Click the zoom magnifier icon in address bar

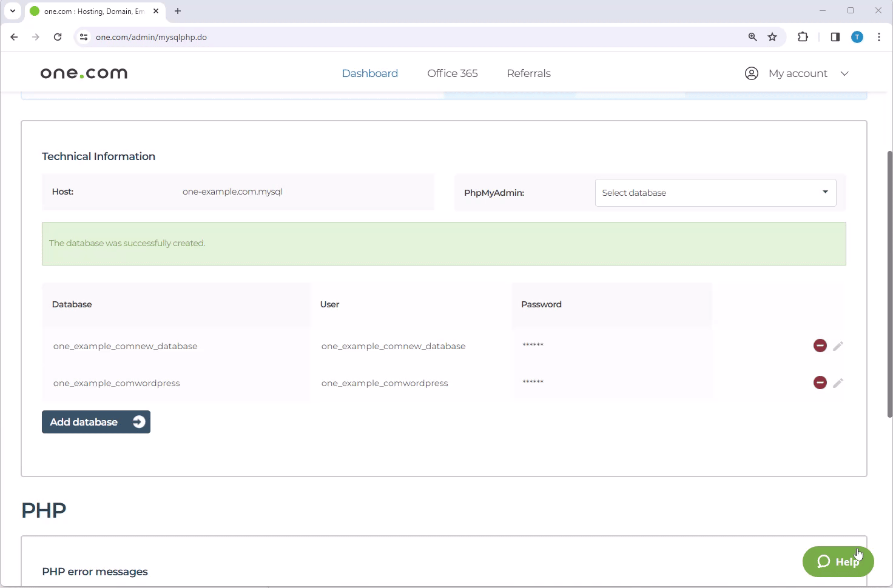(752, 37)
